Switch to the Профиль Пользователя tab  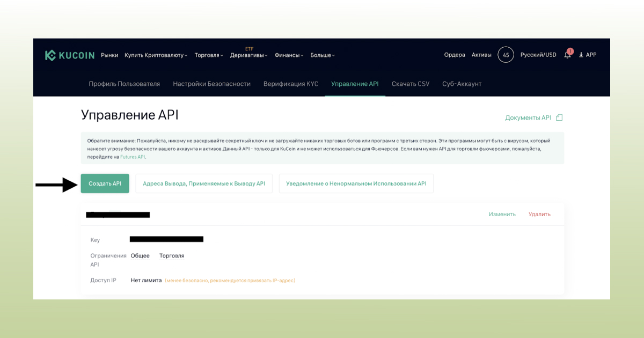pos(124,84)
